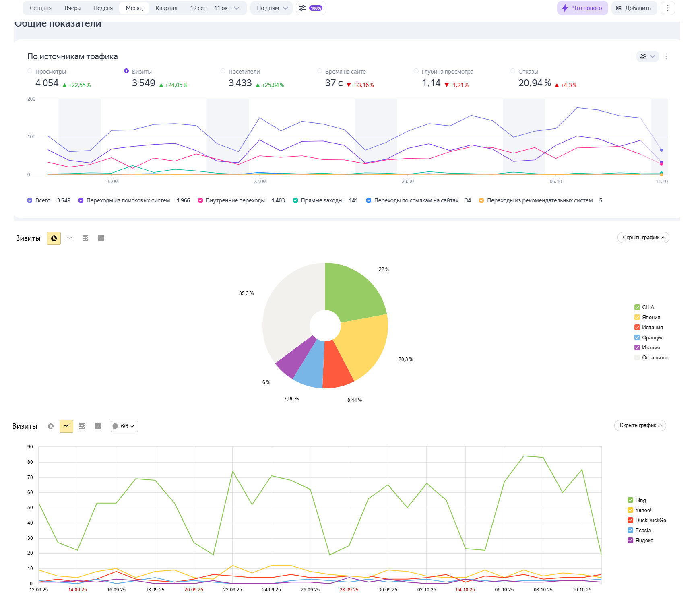Toggle Bing series in legend

tap(630, 500)
